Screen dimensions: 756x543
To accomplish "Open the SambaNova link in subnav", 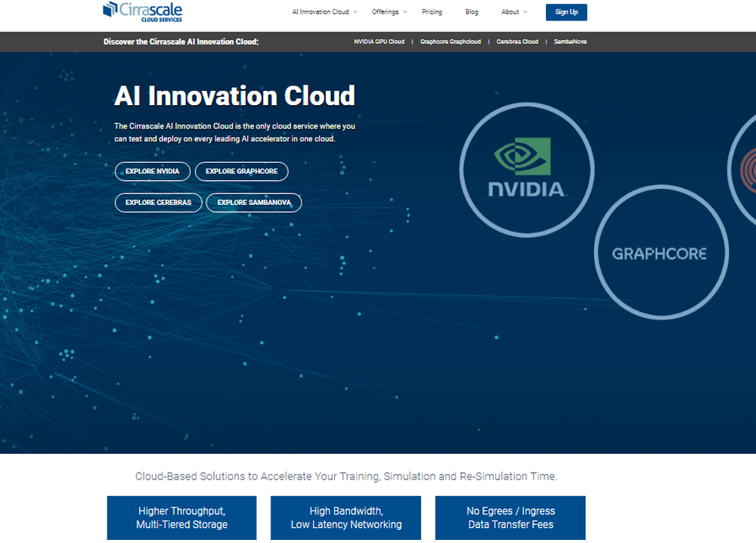I will pos(570,42).
